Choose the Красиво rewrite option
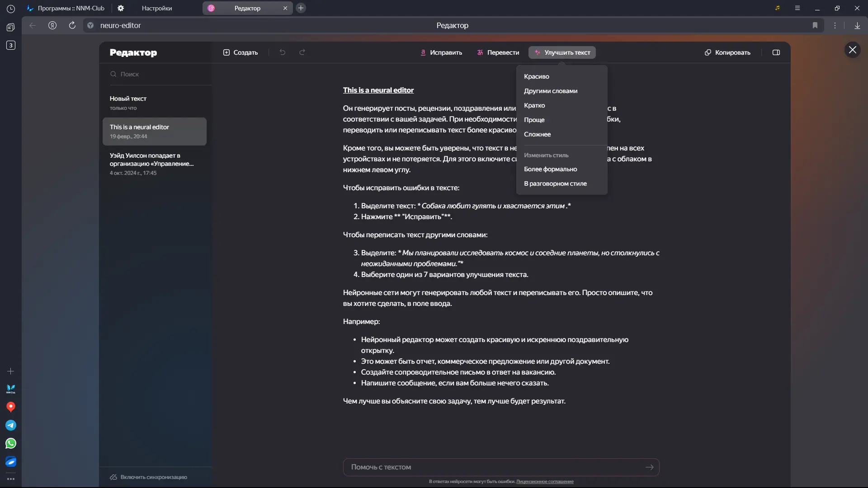Screen dimensions: 868x488 (537, 76)
